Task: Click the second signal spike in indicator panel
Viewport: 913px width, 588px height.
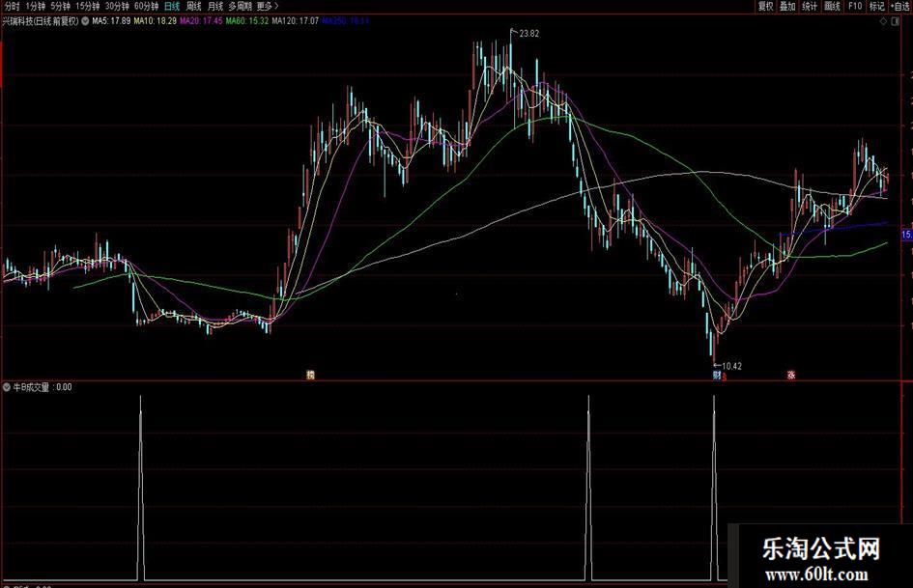Action: (588, 488)
